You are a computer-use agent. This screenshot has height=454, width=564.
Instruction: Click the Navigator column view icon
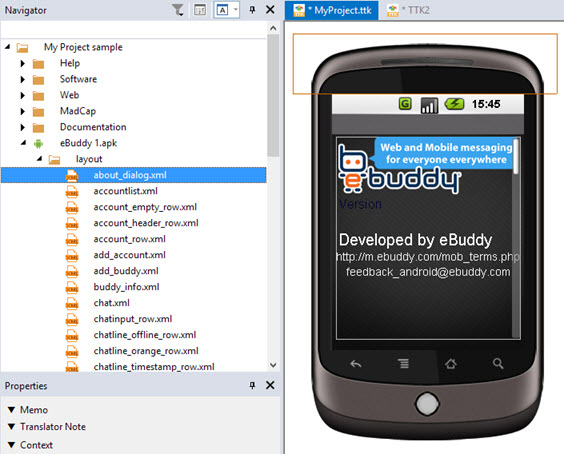(200, 10)
